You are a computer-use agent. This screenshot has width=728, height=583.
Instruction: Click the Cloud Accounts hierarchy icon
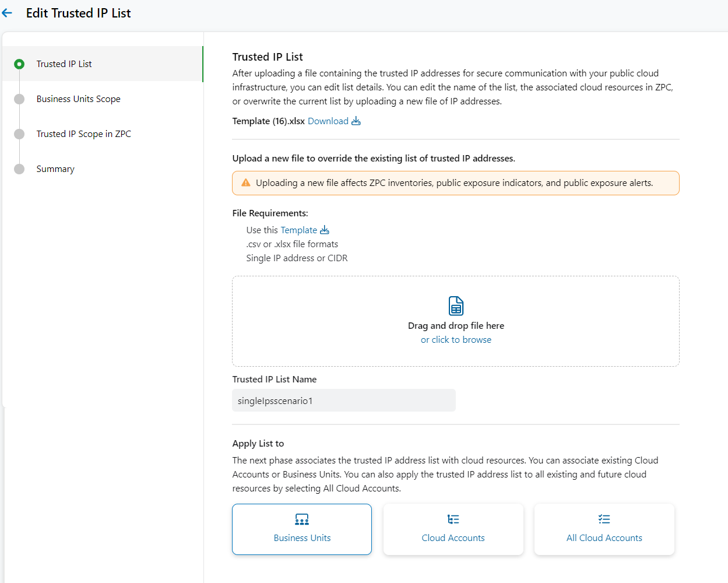pos(453,519)
